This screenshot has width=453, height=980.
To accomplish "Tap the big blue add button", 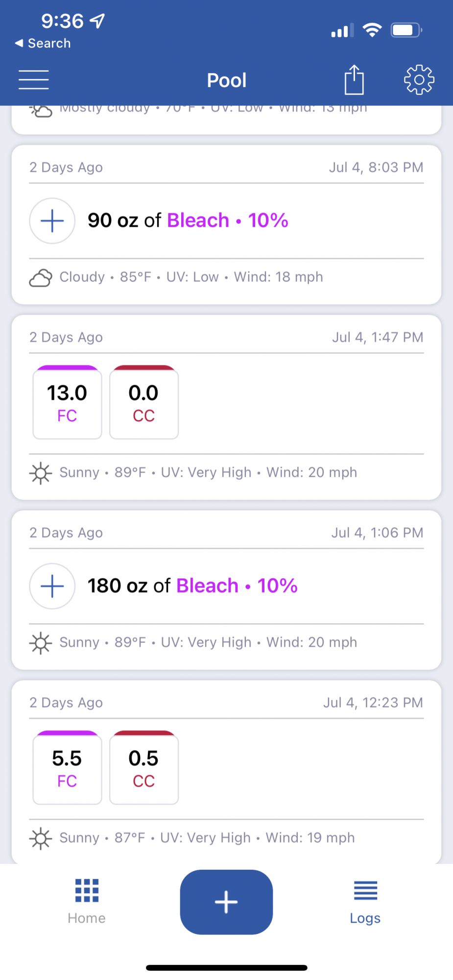I will click(x=226, y=902).
